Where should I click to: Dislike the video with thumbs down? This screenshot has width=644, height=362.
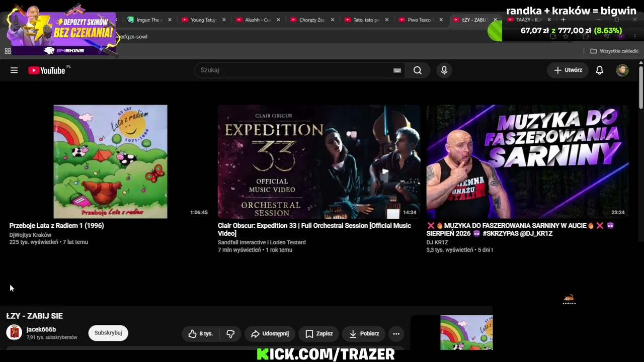pyautogui.click(x=230, y=333)
